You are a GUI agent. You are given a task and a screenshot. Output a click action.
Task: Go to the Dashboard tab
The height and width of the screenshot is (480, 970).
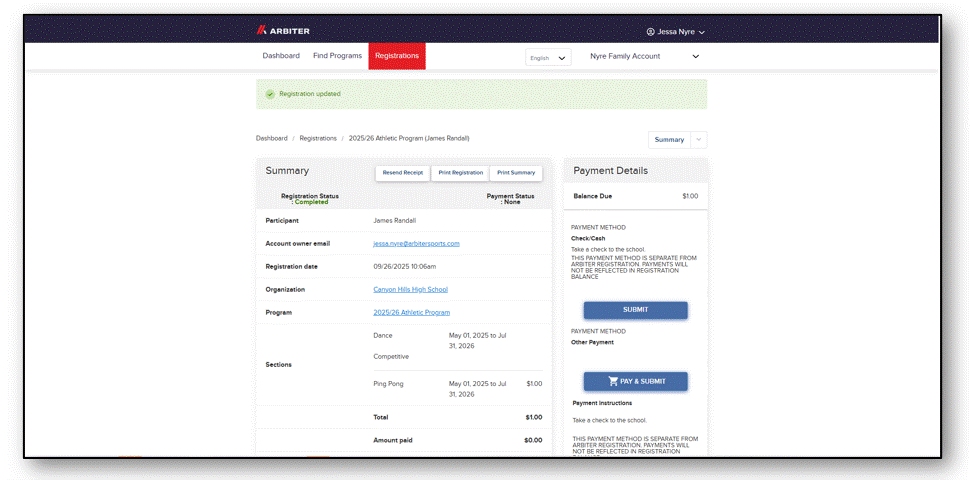coord(281,56)
